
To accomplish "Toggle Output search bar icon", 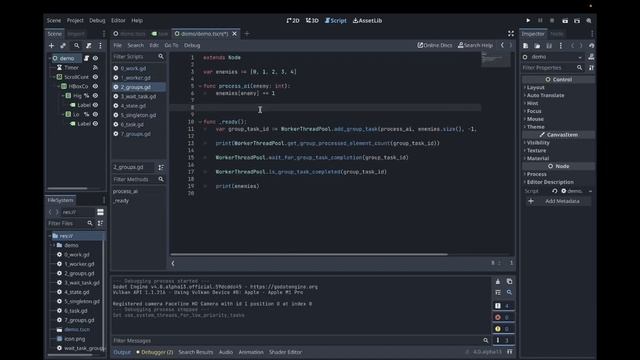I will pyautogui.click(x=509, y=293).
